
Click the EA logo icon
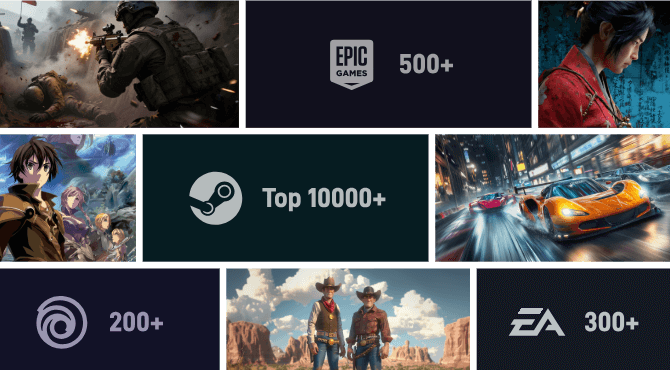537,322
